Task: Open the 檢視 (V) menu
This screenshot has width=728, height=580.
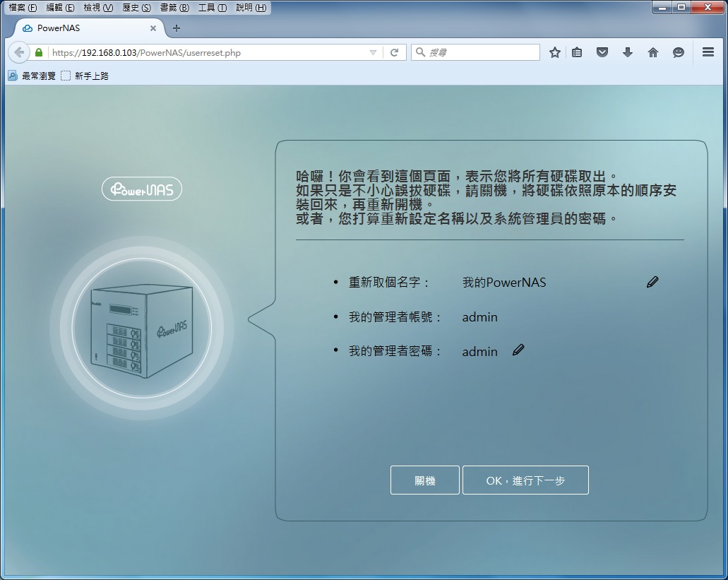Action: (98, 8)
